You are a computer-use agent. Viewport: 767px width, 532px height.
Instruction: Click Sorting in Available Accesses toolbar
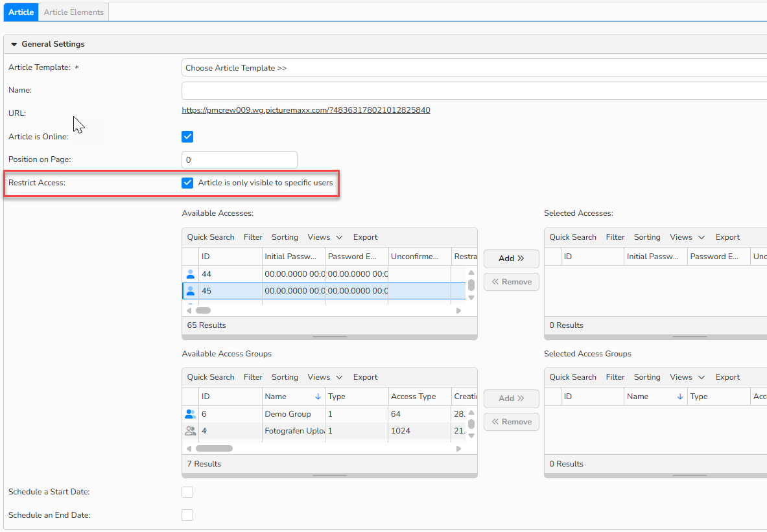tap(285, 237)
